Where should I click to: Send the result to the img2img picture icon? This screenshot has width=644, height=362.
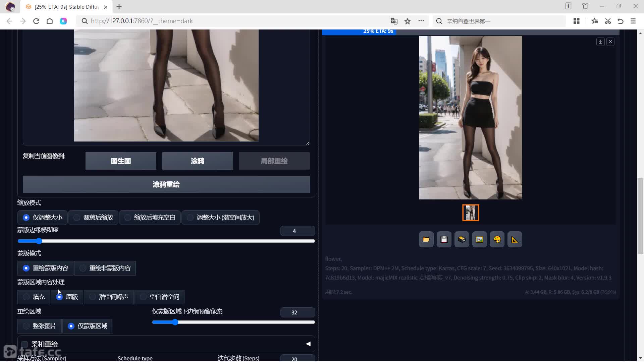click(479, 239)
